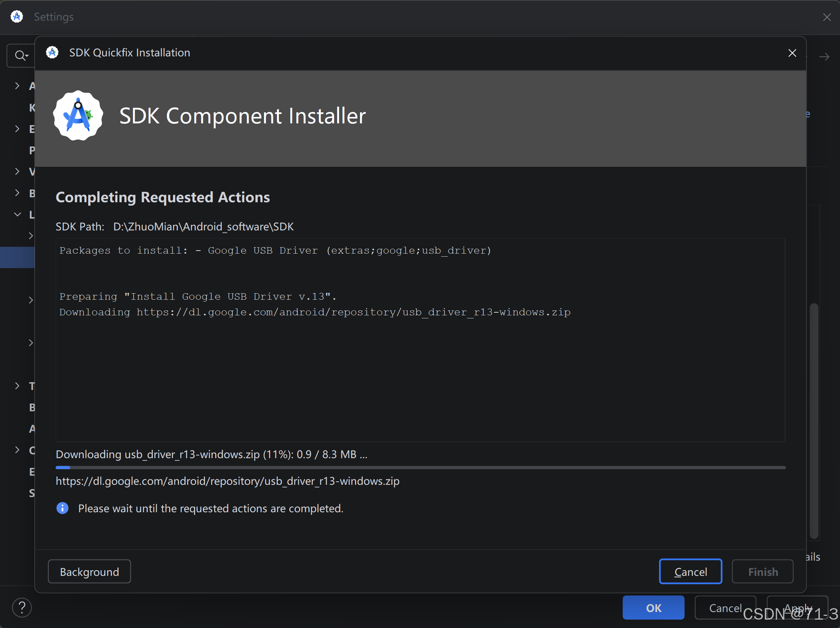Image resolution: width=840 pixels, height=628 pixels.
Task: Click the usb_driver download progress bar
Action: [x=420, y=467]
